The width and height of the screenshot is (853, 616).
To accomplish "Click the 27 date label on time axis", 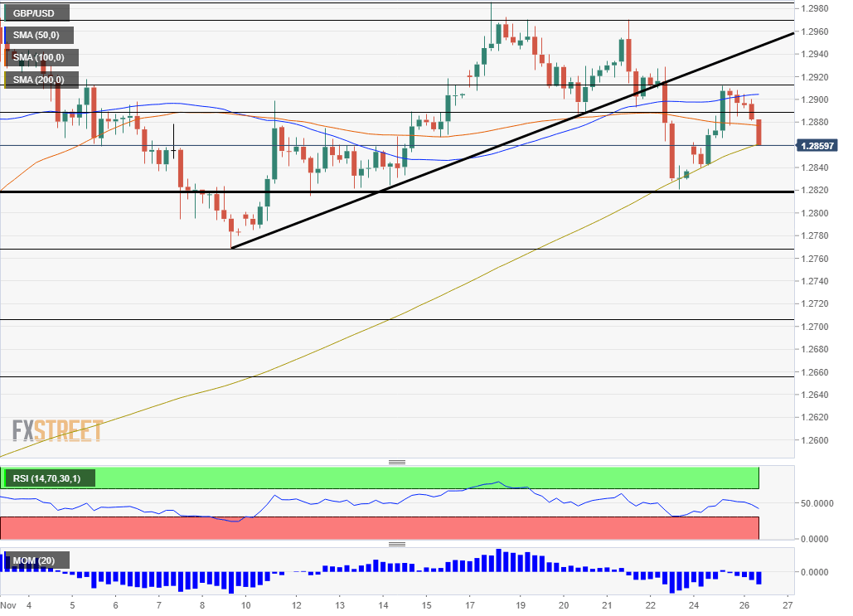I will tap(788, 604).
